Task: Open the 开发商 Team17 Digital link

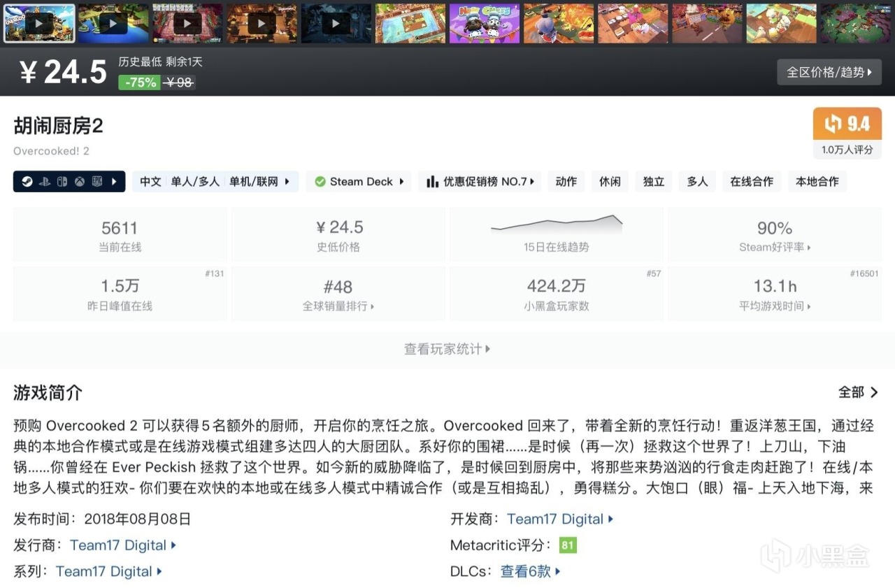Action: [560, 519]
